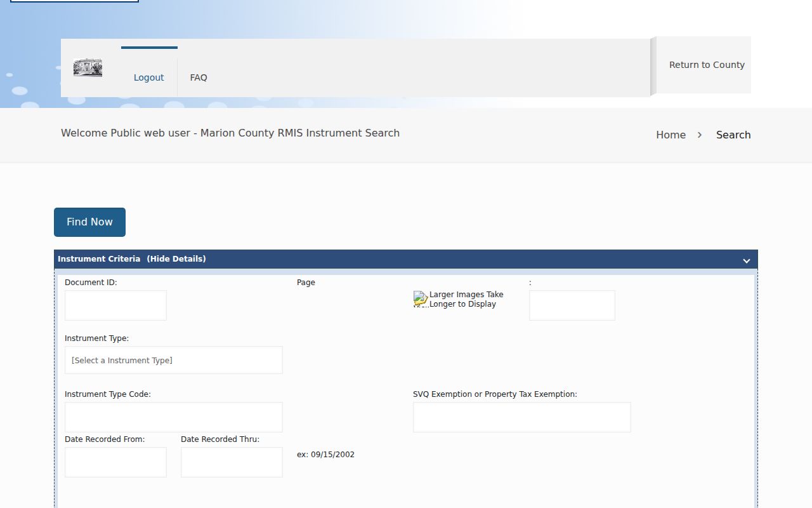Focus the Date Recorded Thru field
Image resolution: width=812 pixels, height=508 pixels.
click(x=232, y=462)
